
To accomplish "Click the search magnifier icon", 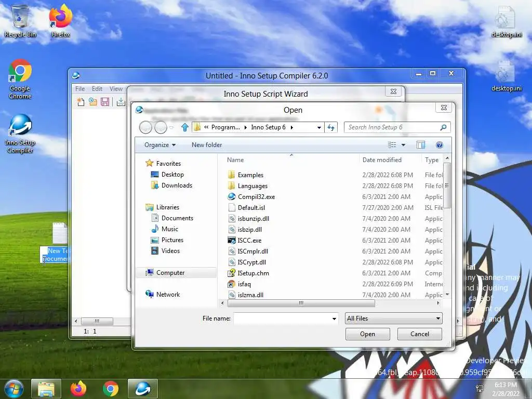I will tap(443, 128).
